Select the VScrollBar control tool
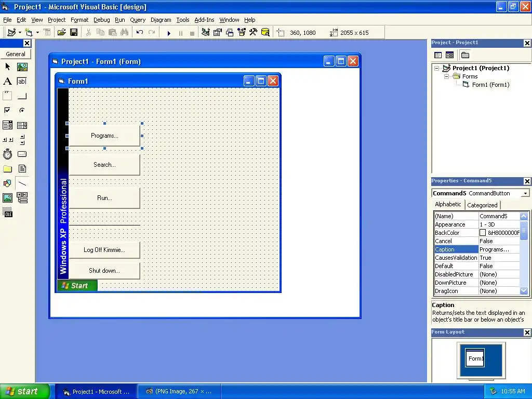The height and width of the screenshot is (399, 532). (x=22, y=140)
